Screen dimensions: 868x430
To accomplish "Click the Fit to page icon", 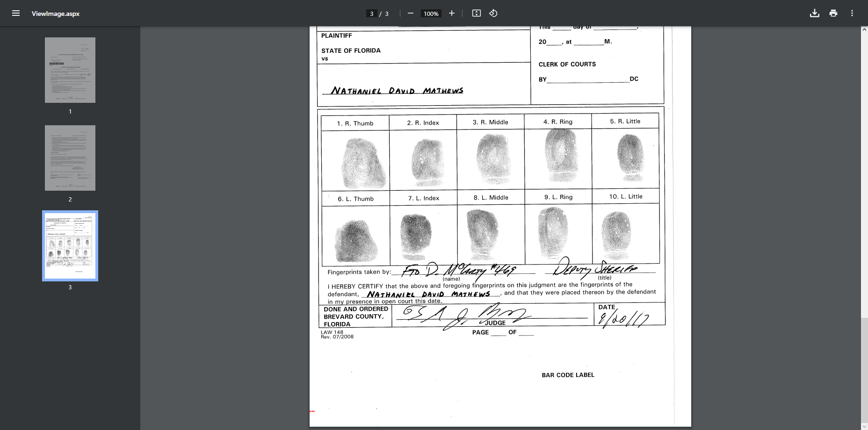I will point(477,14).
